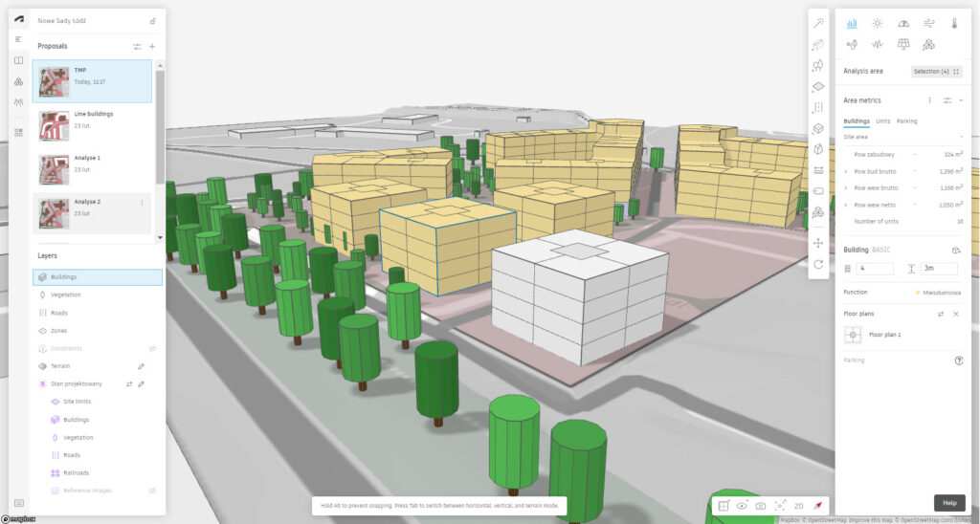980x524 pixels.
Task: Switch the view to 2D mode
Action: coord(798,505)
